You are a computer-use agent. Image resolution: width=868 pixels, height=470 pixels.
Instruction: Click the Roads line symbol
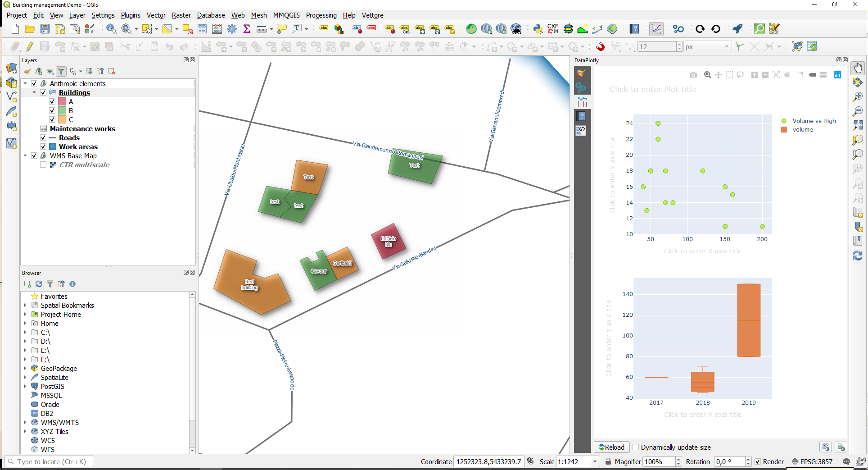[52, 137]
